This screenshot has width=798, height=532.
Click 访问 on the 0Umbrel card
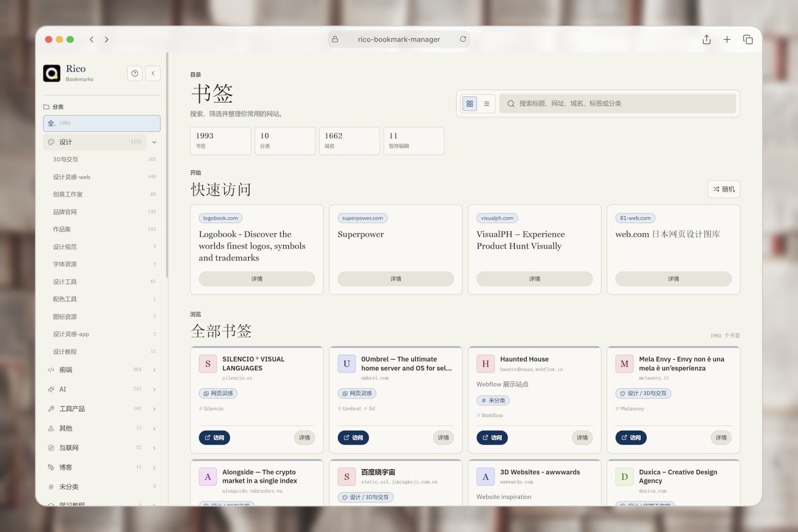[353, 437]
